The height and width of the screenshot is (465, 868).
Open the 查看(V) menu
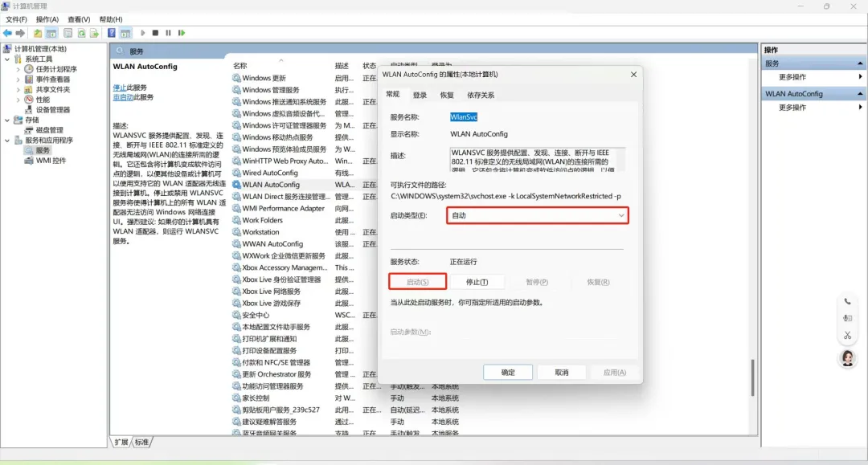(x=79, y=19)
